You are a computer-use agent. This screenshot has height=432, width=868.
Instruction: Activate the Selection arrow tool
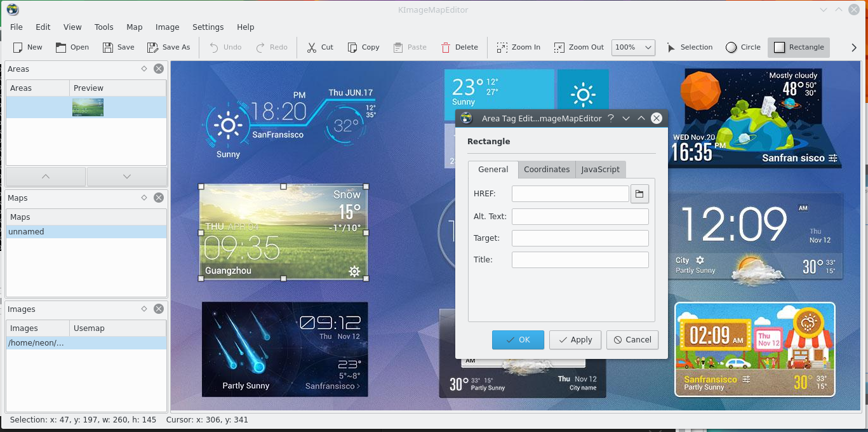tap(689, 47)
